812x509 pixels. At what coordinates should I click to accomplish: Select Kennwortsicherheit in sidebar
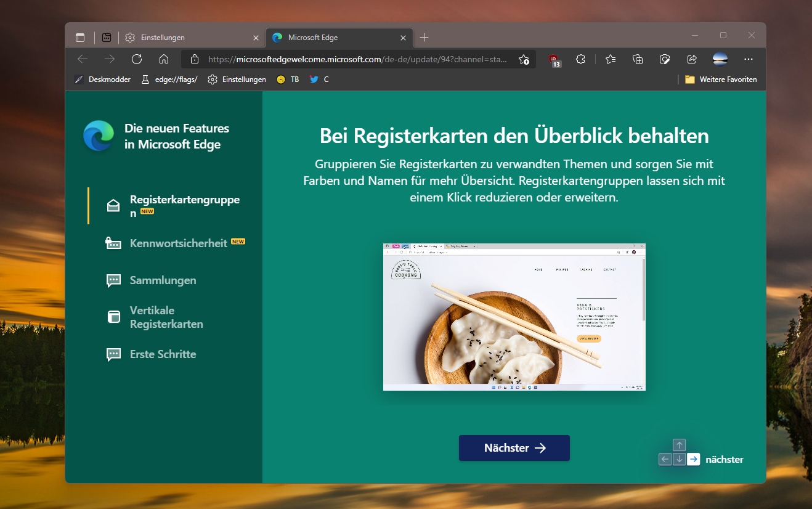(x=176, y=243)
